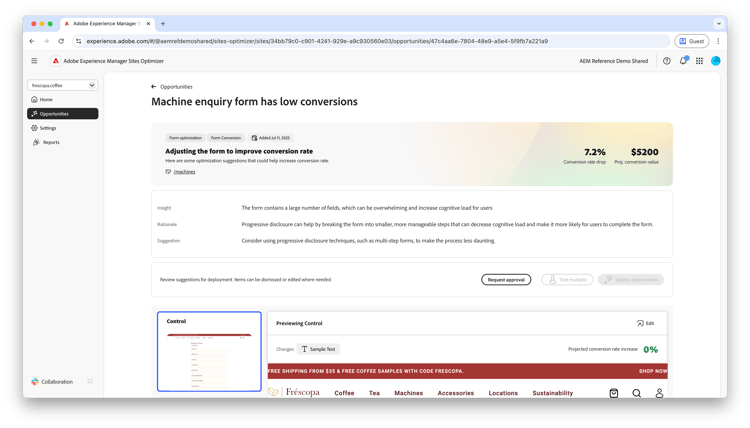Open Sustainability in preview navigation
This screenshot has height=428, width=750.
[x=552, y=393]
